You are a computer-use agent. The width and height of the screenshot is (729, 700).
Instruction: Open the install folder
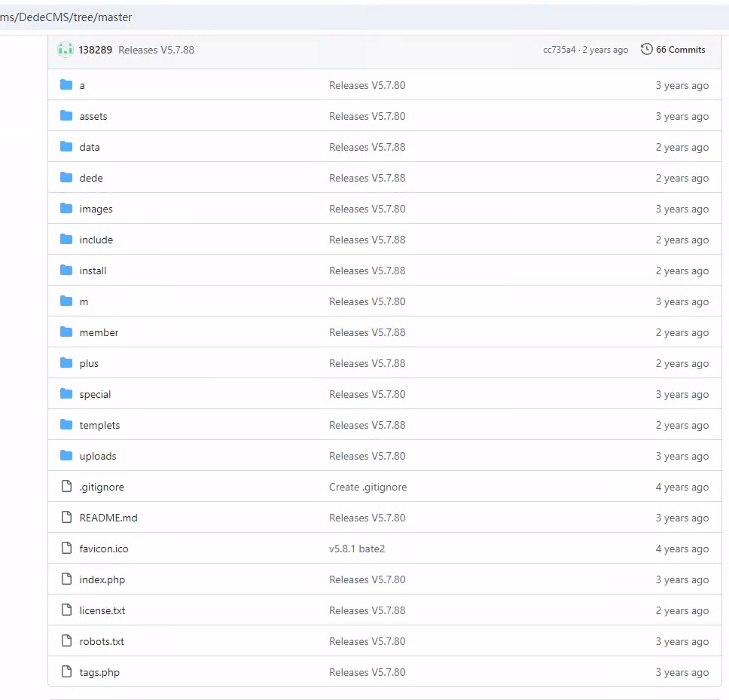pyautogui.click(x=93, y=271)
